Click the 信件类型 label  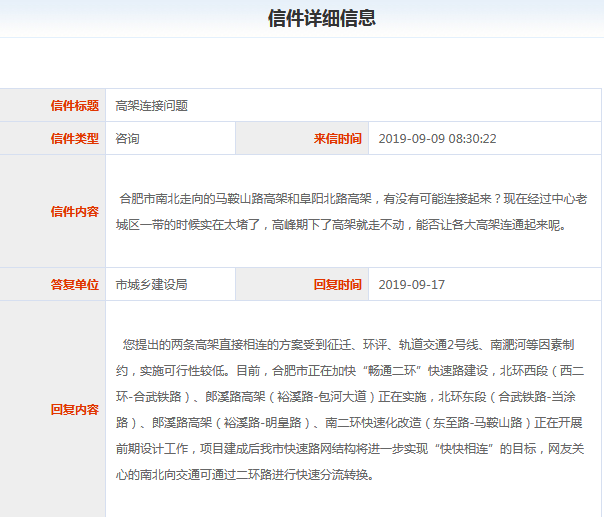(x=75, y=138)
